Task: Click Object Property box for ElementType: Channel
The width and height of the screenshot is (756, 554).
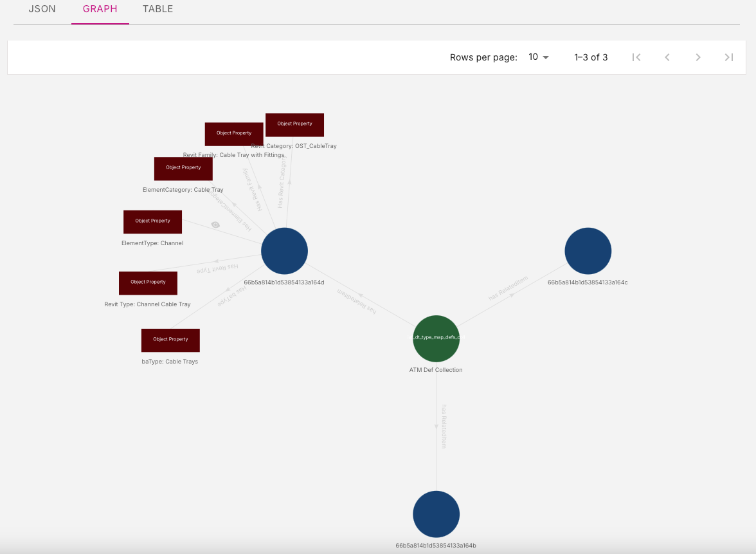Action: pyautogui.click(x=152, y=221)
